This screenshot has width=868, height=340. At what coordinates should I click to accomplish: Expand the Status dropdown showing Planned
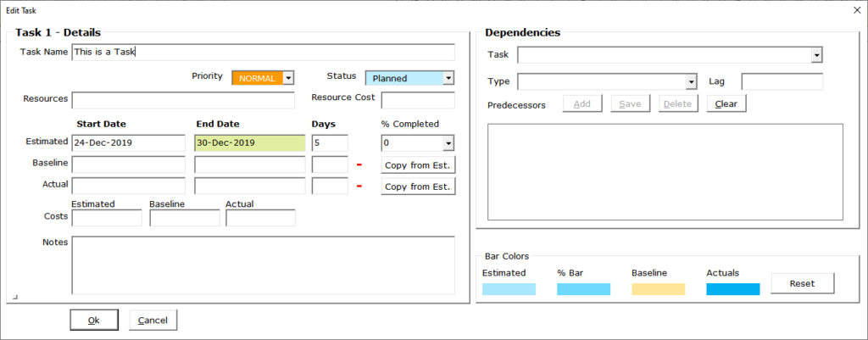point(448,78)
